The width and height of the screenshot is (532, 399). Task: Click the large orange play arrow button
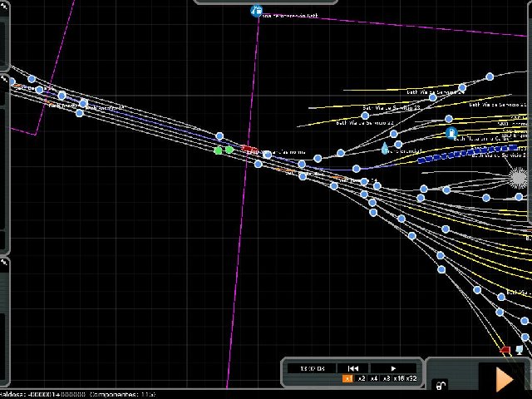point(504,378)
